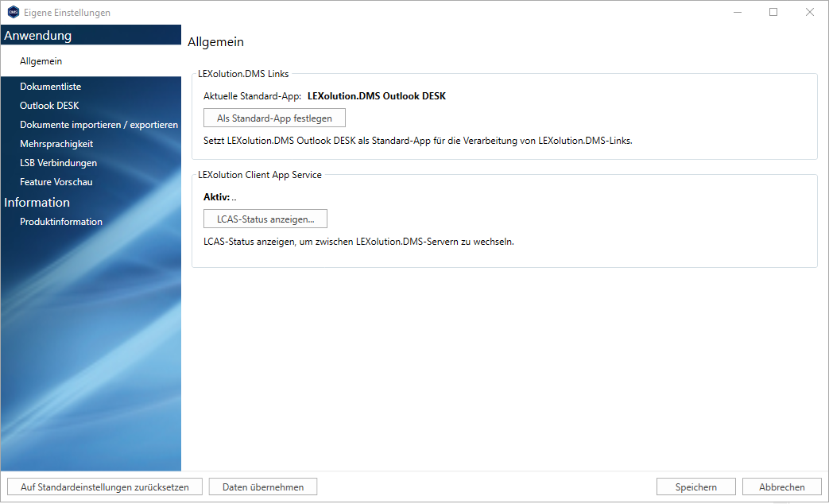Click the Information section header

click(37, 203)
